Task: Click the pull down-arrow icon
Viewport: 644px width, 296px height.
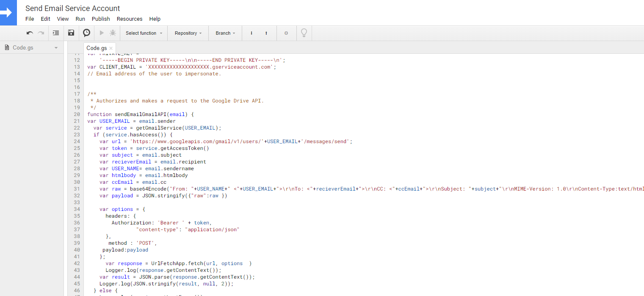Action: (x=252, y=33)
